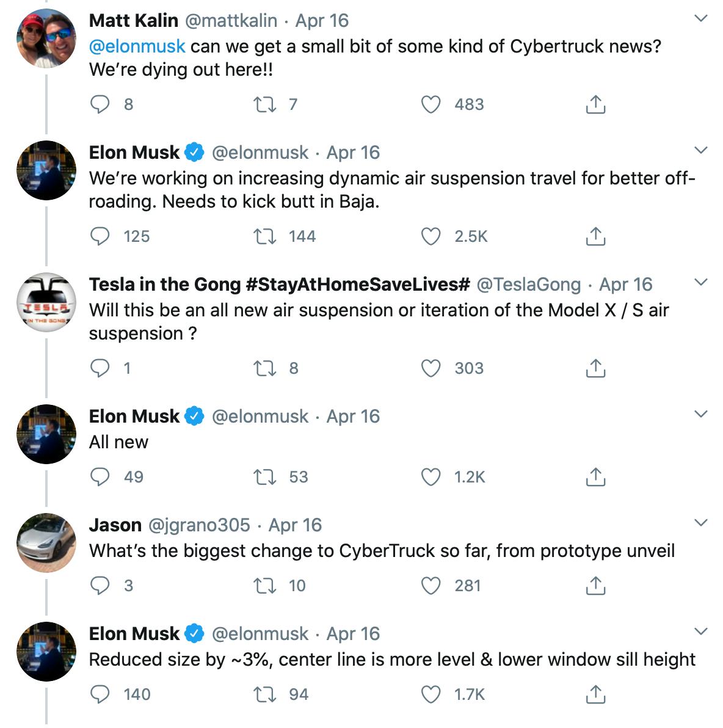Share Elon's "Reduced size" tweet
The width and height of the screenshot is (723, 728).
(595, 694)
